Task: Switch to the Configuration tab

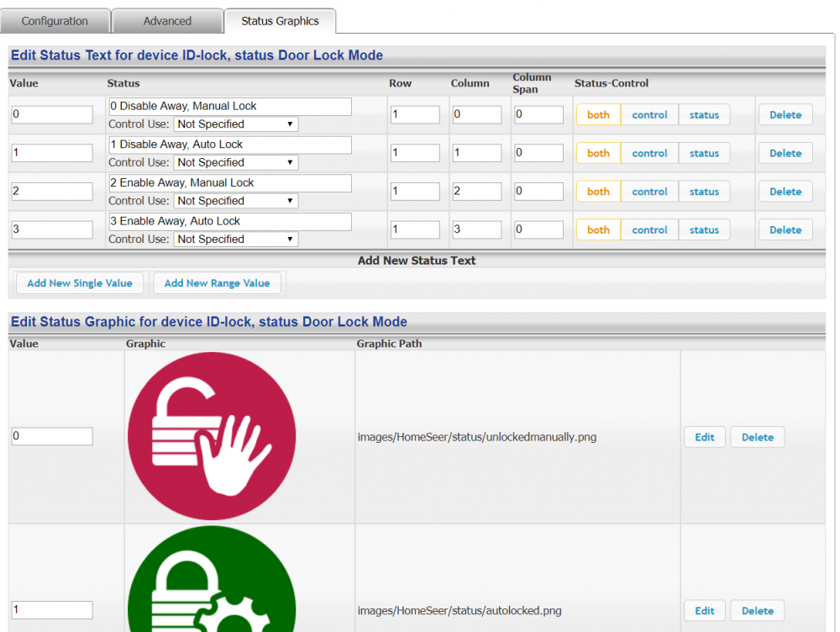Action: (55, 21)
